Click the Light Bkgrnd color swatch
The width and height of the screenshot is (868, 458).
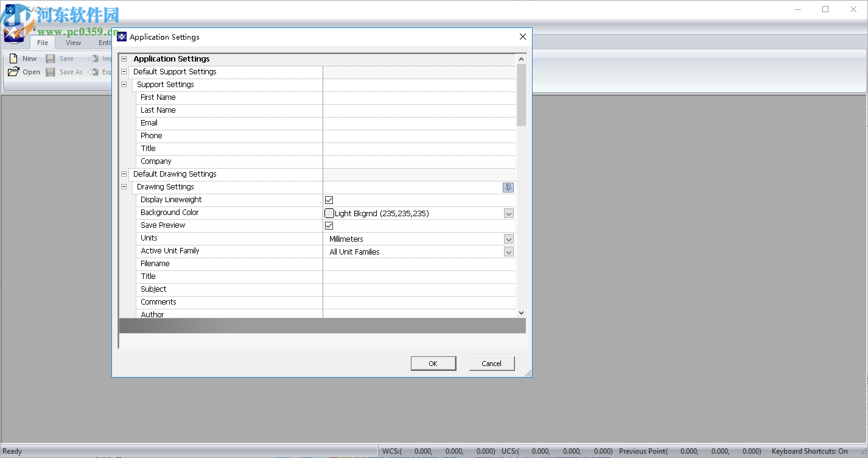(x=329, y=213)
